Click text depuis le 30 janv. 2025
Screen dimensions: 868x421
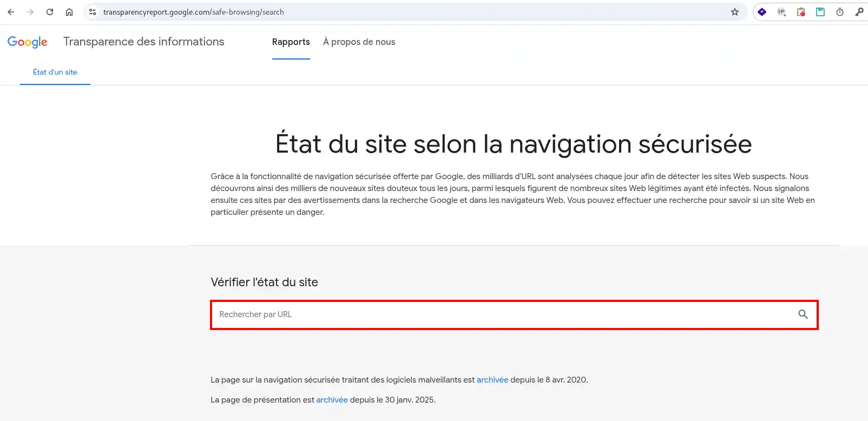pos(393,400)
